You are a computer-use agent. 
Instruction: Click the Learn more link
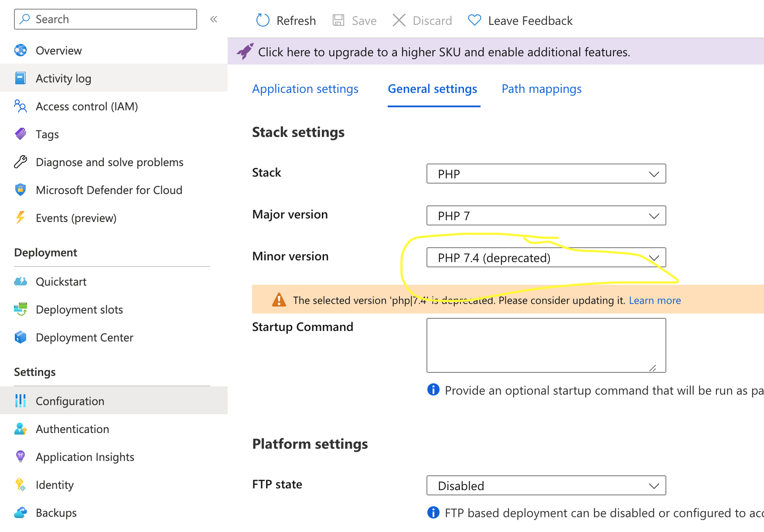tap(655, 300)
